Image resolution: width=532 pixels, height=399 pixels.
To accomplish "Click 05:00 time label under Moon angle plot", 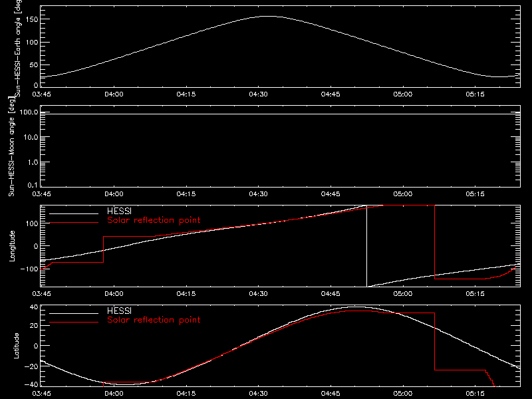I will click(x=403, y=194).
